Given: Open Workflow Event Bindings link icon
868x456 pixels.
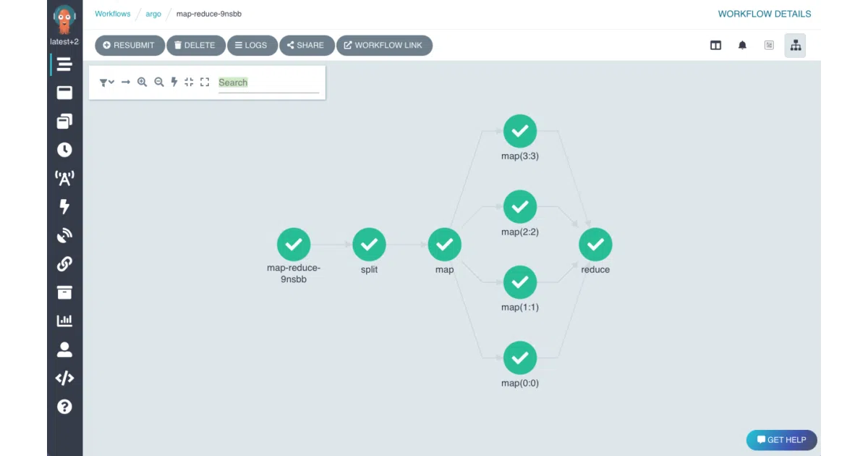Looking at the screenshot, I should (64, 263).
